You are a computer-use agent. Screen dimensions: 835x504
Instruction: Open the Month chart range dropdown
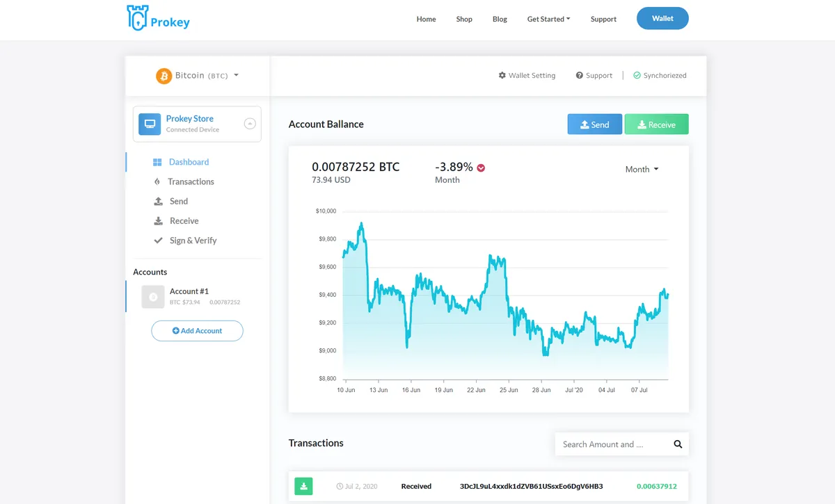pos(640,169)
